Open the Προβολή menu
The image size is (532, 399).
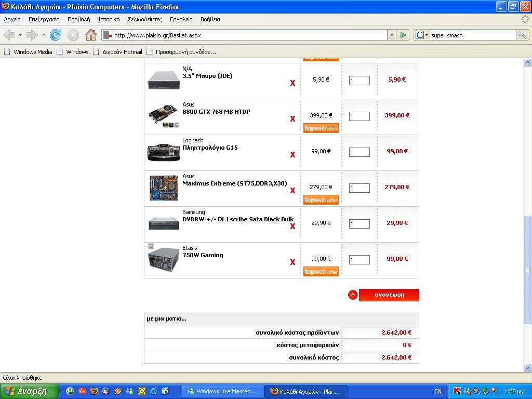79,19
